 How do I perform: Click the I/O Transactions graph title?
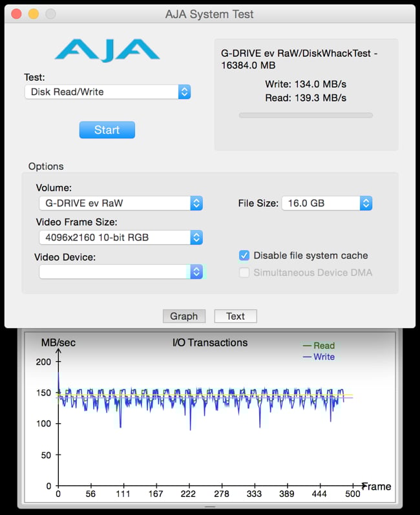click(210, 342)
